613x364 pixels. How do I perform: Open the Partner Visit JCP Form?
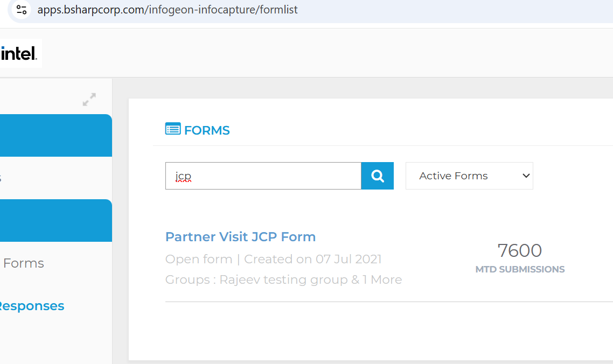click(x=240, y=237)
